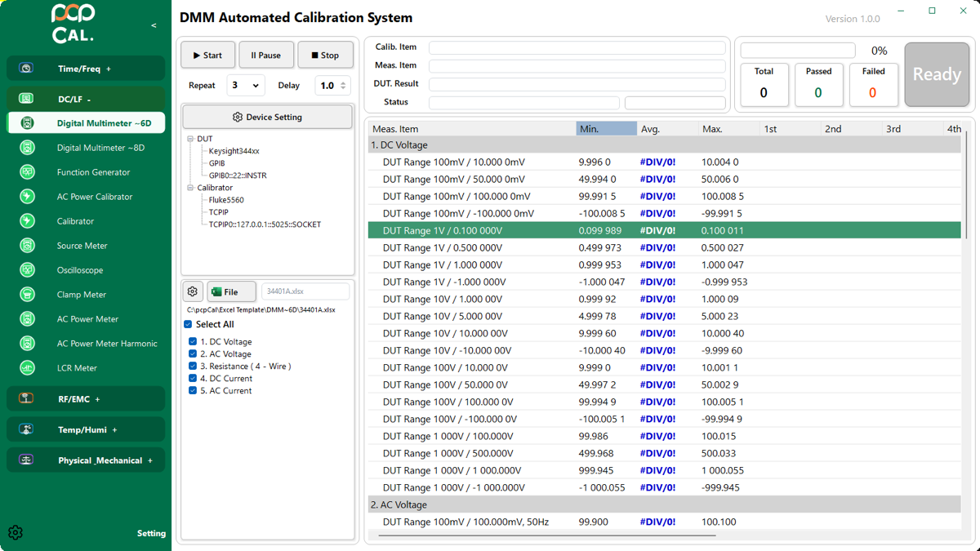
Task: Open the LCR Meter icon
Action: click(x=27, y=368)
